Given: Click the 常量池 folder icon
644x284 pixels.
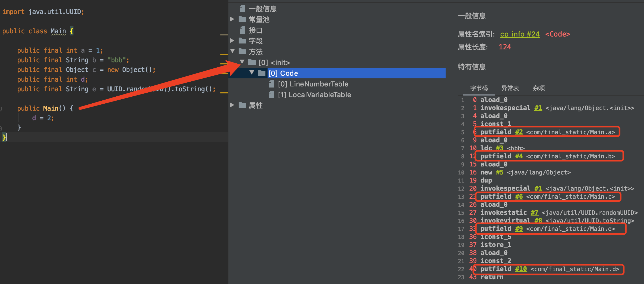Looking at the screenshot, I should [x=242, y=19].
